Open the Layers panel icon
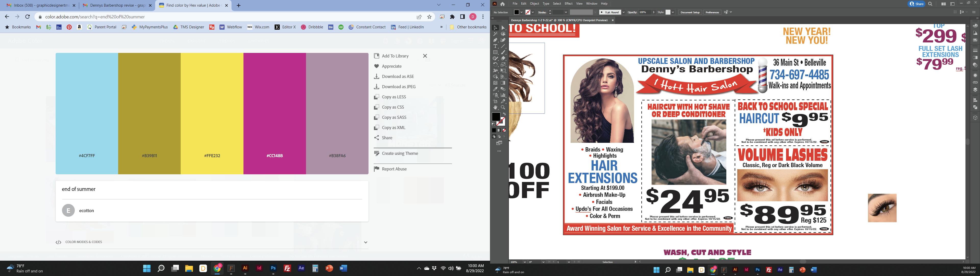 coord(975,90)
